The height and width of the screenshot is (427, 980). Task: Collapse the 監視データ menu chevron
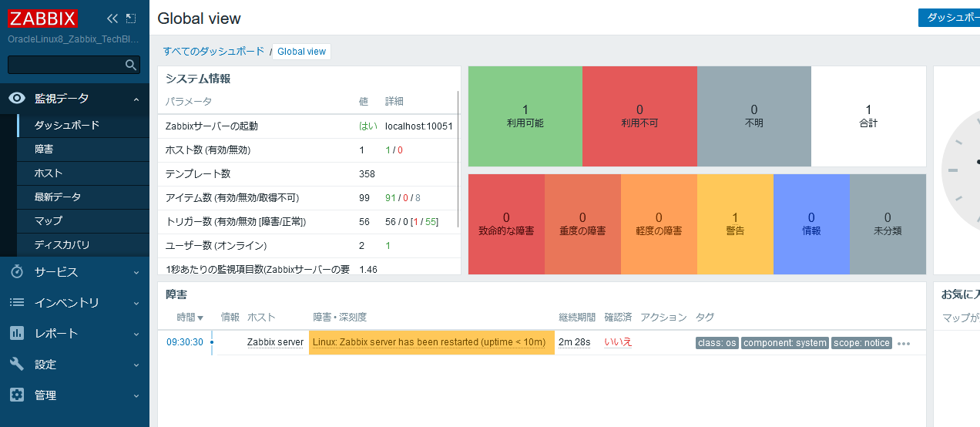click(x=136, y=99)
